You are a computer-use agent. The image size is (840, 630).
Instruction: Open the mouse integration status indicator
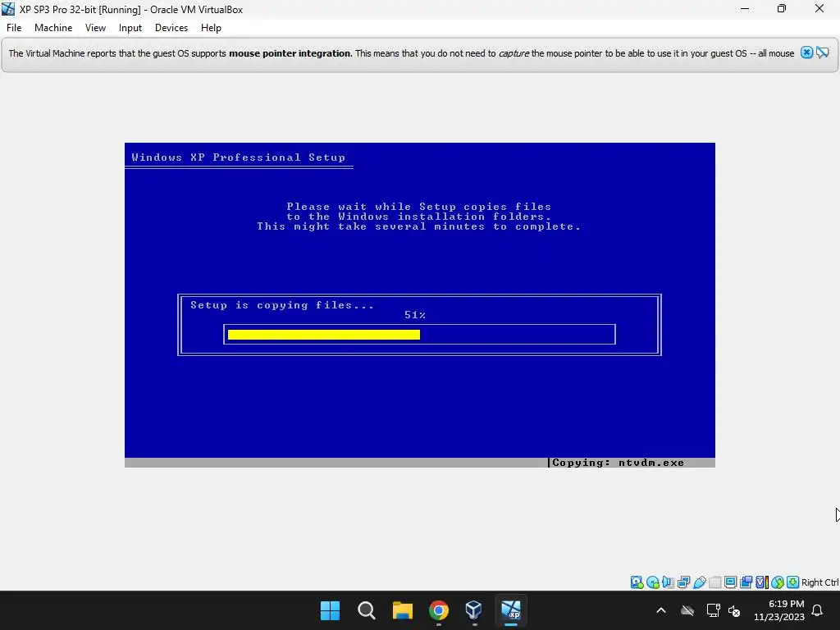coord(778,582)
